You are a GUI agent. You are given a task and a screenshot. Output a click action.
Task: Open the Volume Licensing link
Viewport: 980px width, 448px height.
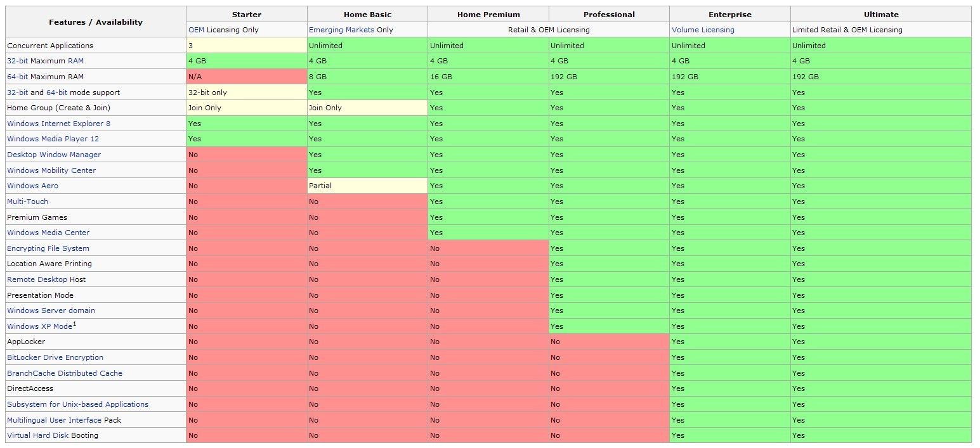(703, 30)
